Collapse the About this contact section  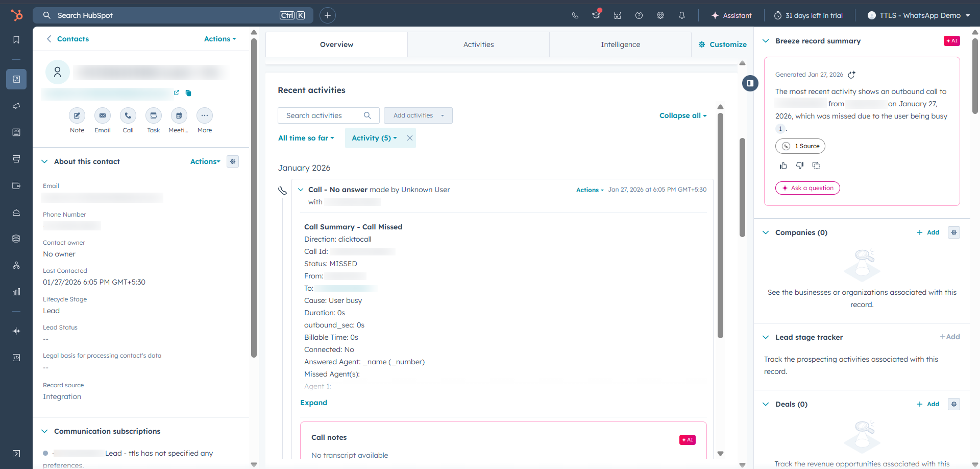coord(44,161)
